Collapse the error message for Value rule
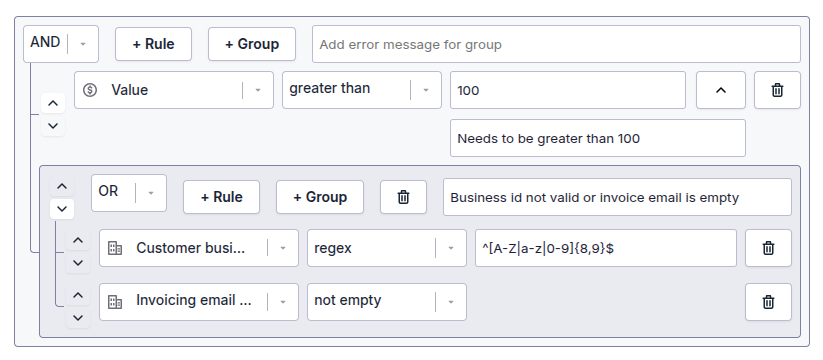The height and width of the screenshot is (360, 823). (x=721, y=90)
